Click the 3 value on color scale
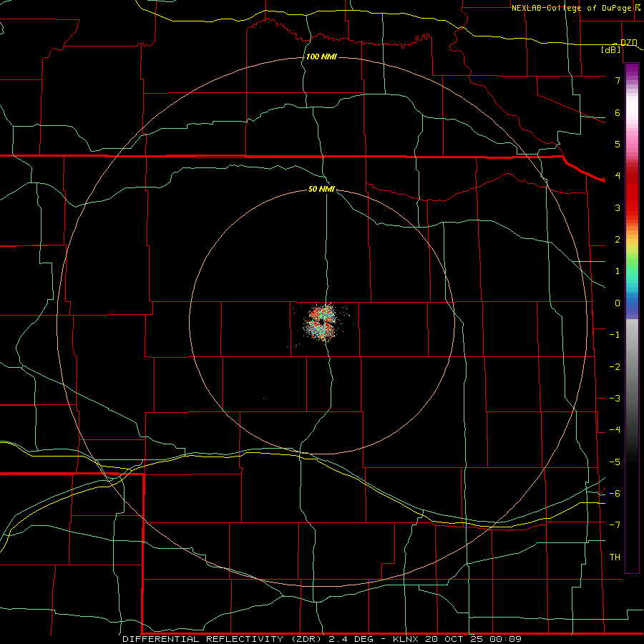This screenshot has height=644, width=644. (618, 208)
